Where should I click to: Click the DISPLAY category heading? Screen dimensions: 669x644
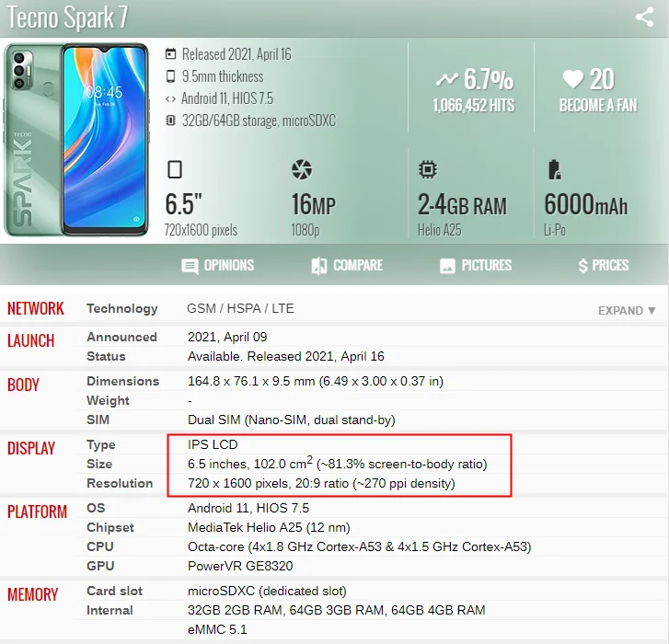31,448
